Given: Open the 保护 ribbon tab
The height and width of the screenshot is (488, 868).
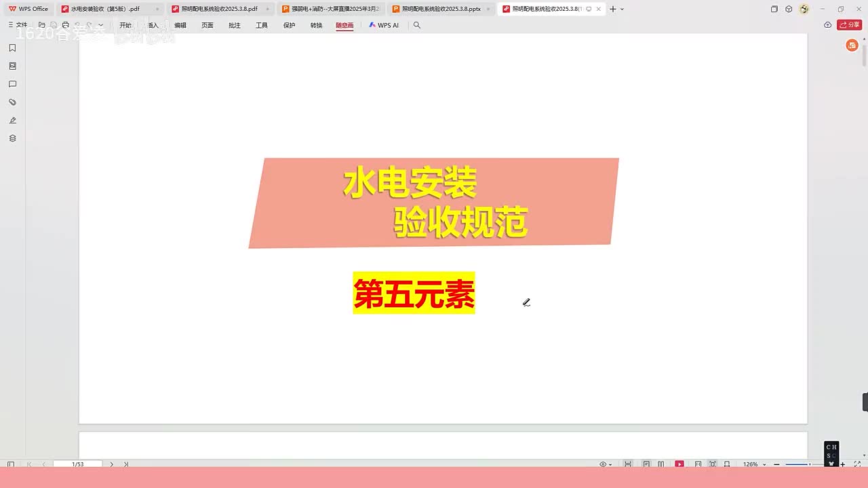Looking at the screenshot, I should point(290,25).
